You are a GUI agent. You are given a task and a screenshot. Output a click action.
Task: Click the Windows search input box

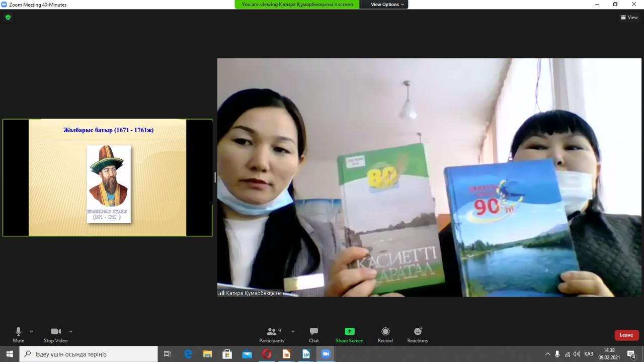pyautogui.click(x=91, y=354)
